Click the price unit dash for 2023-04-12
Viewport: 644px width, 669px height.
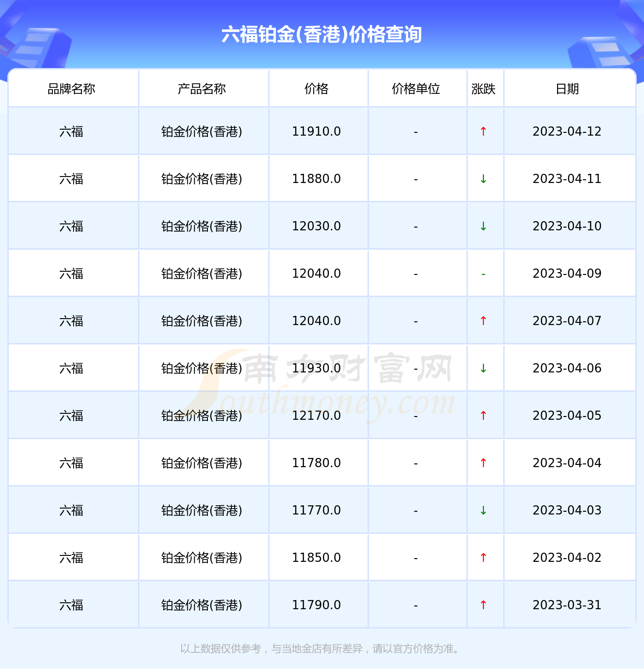click(x=416, y=132)
